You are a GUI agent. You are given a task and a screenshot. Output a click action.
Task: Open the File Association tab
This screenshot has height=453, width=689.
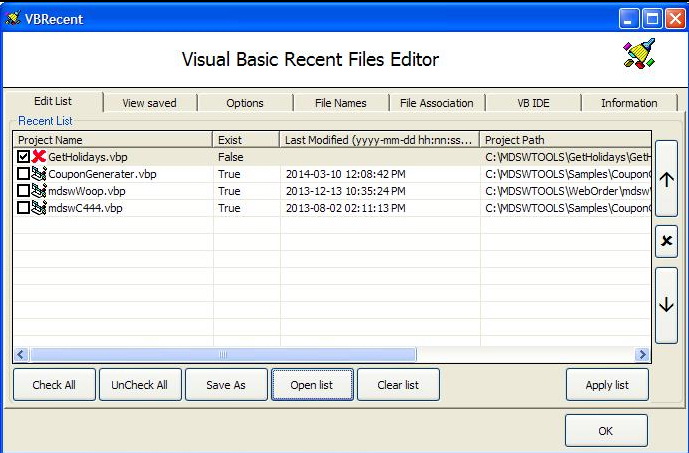coord(437,103)
